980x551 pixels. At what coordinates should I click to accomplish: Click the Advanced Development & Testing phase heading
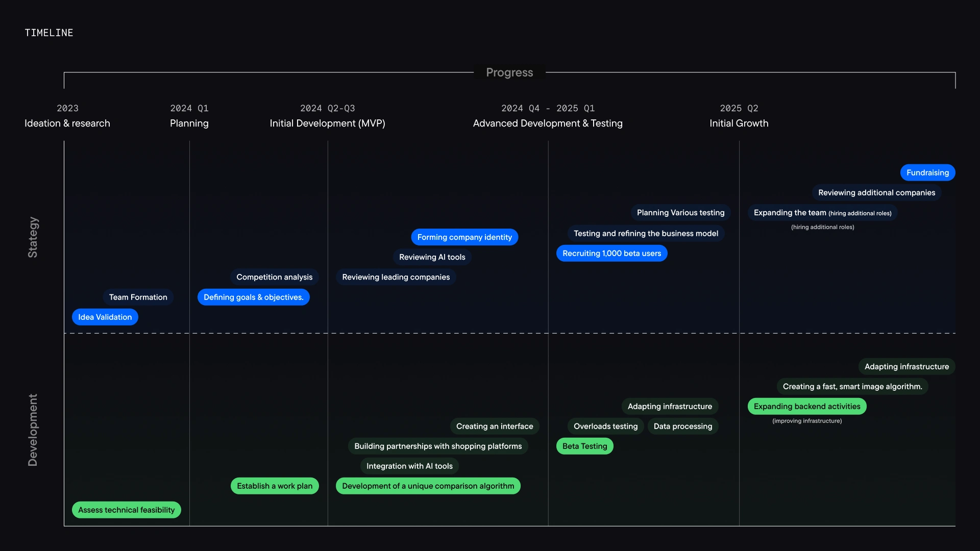pyautogui.click(x=548, y=123)
